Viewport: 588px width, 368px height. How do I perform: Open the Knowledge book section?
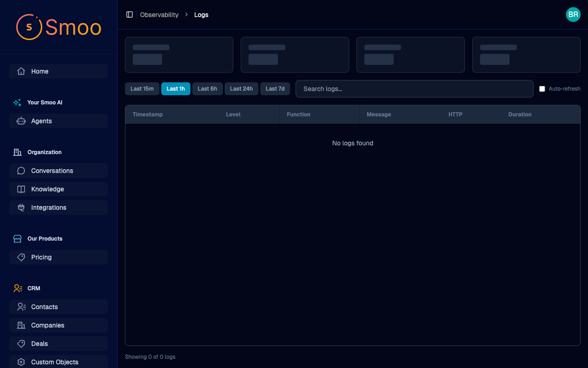click(58, 189)
